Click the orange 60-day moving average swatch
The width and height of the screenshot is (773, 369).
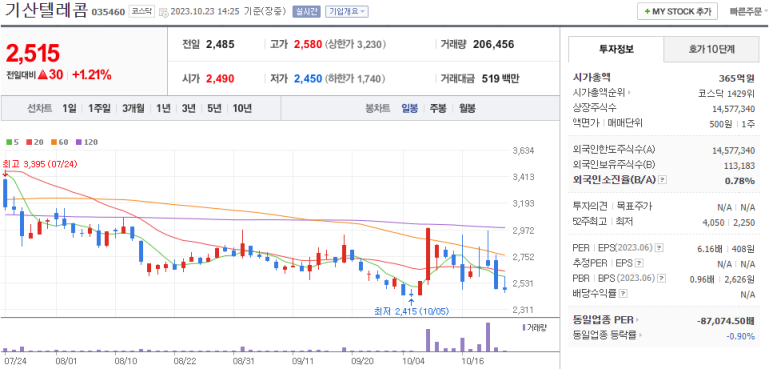pos(53,142)
